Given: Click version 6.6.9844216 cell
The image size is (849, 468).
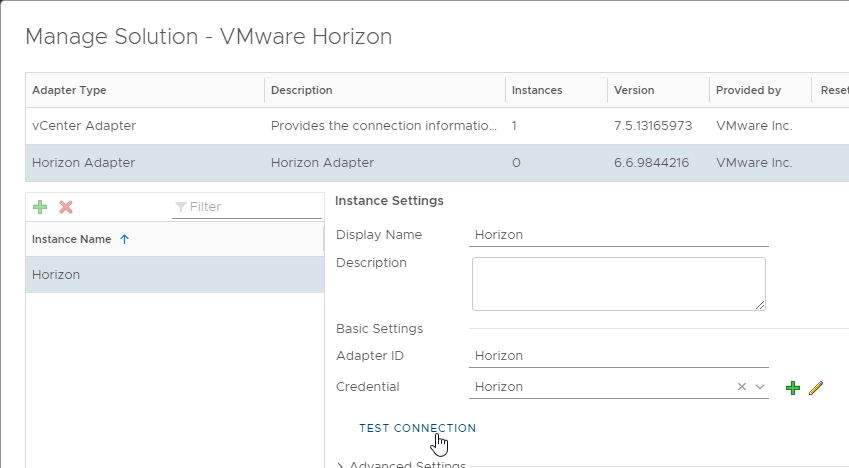Looking at the screenshot, I should tap(651, 163).
